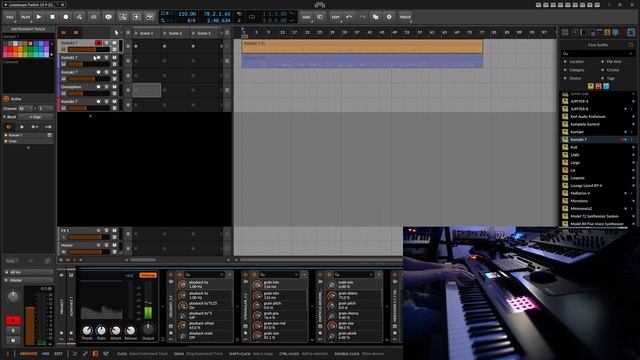Viewport: 640px width, 360px height.
Task: Switch to the ARRANGE view tab
Action: pyautogui.click(x=28, y=354)
